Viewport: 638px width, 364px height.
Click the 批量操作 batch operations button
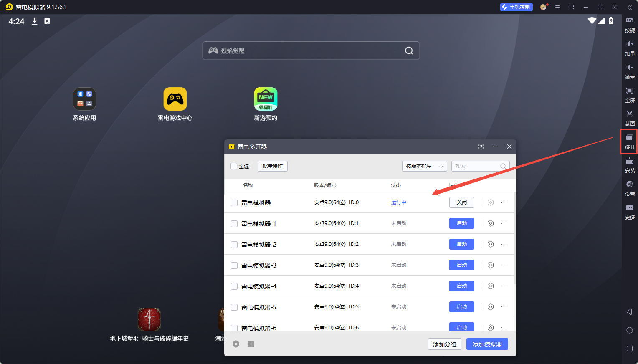273,166
